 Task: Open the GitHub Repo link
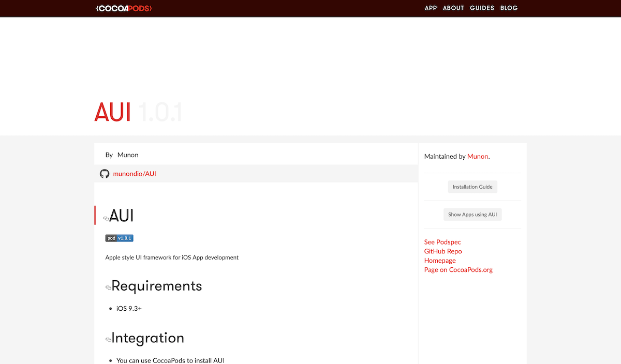(x=443, y=251)
